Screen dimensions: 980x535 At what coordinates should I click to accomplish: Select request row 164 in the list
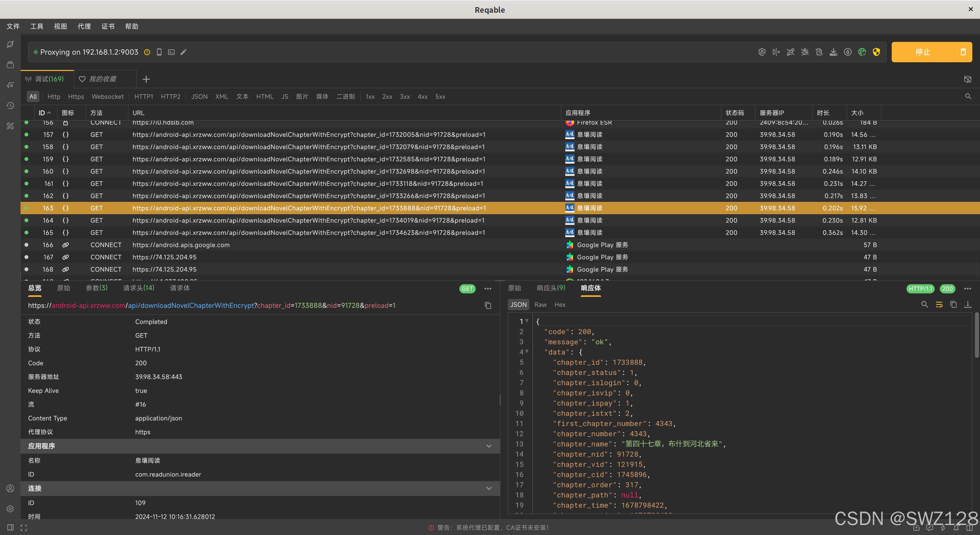(304, 220)
